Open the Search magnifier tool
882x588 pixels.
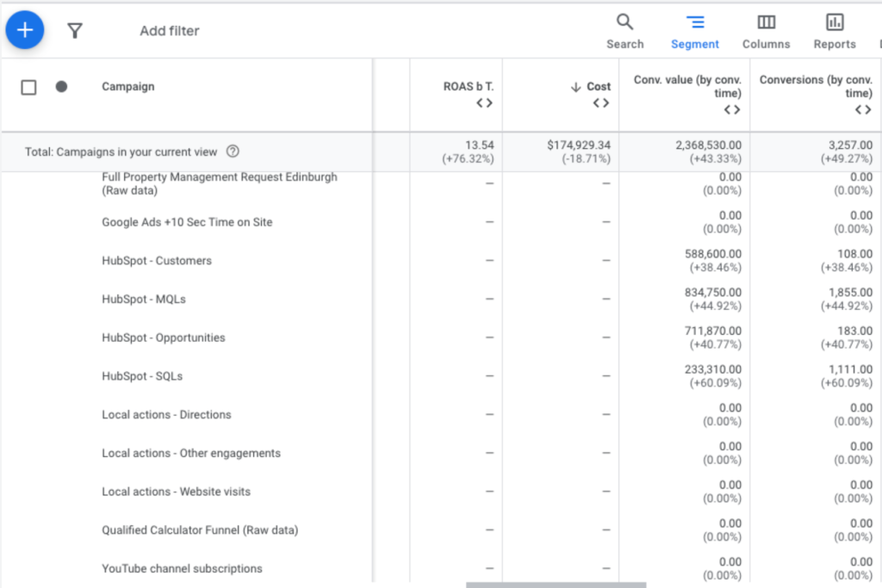coord(624,31)
